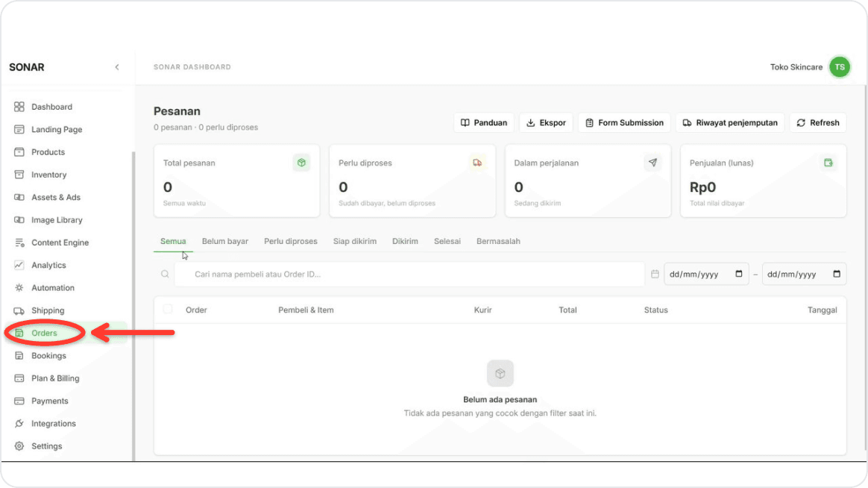Open the Siap dikirim tab
This screenshot has height=488, width=868.
(355, 241)
